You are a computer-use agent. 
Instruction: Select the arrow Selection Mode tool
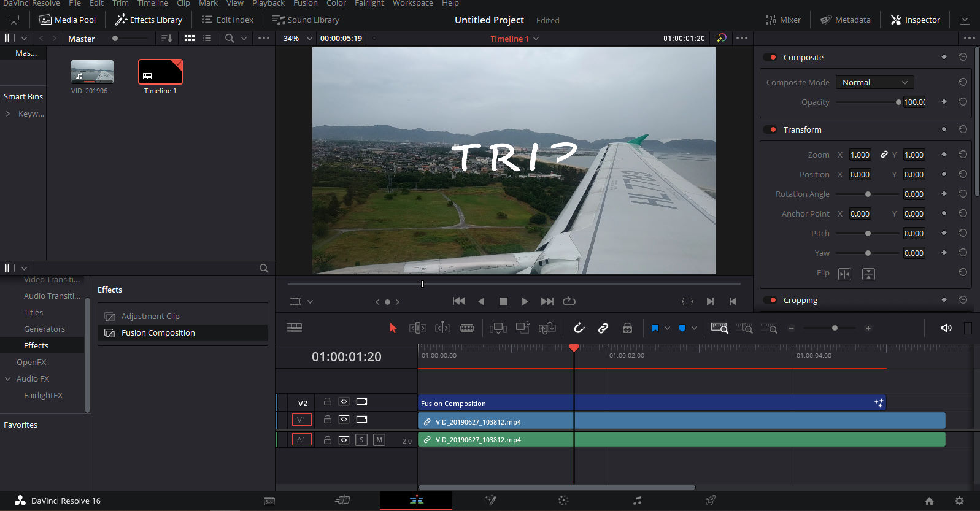(x=393, y=328)
